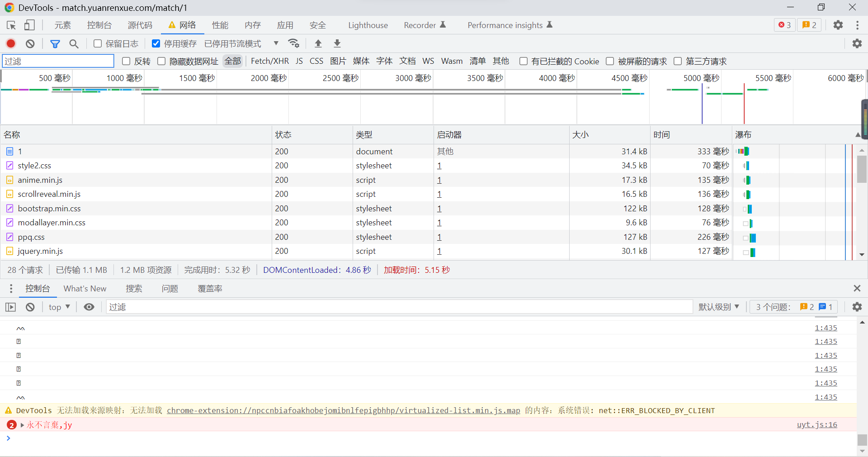Viewport: 868px width, 457px height.
Task: Clear the console output icon
Action: point(30,307)
